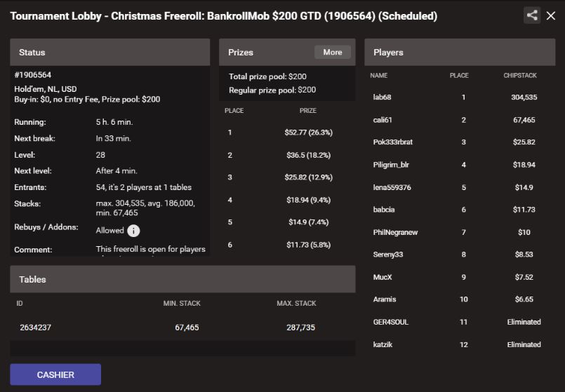Select player Pok333rbrat row
The height and width of the screenshot is (392, 565).
pyautogui.click(x=460, y=142)
